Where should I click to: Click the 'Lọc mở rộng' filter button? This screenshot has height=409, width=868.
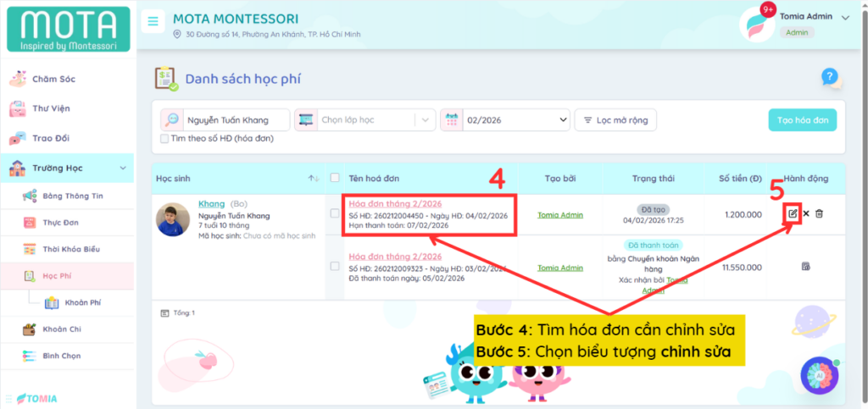pyautogui.click(x=615, y=120)
